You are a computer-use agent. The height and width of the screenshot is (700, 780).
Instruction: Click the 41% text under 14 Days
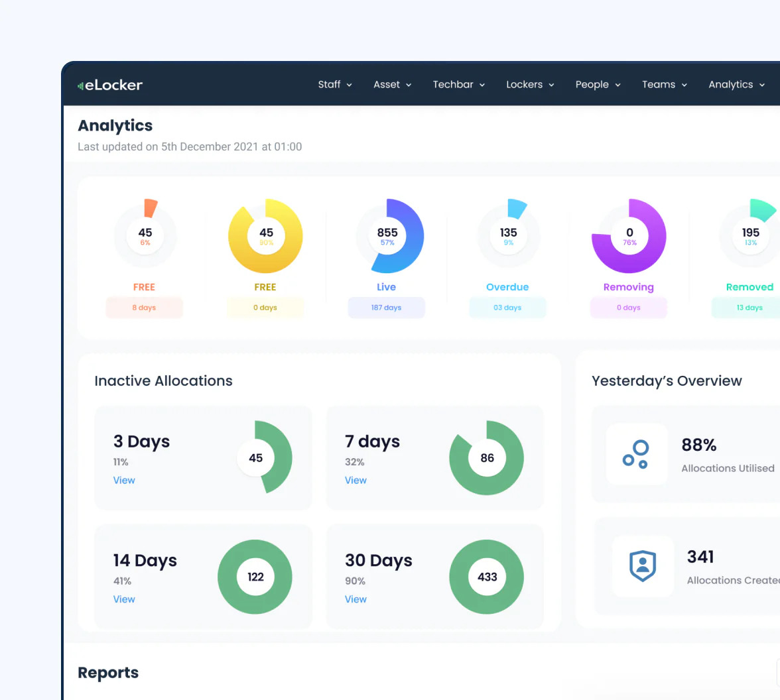[x=122, y=581]
